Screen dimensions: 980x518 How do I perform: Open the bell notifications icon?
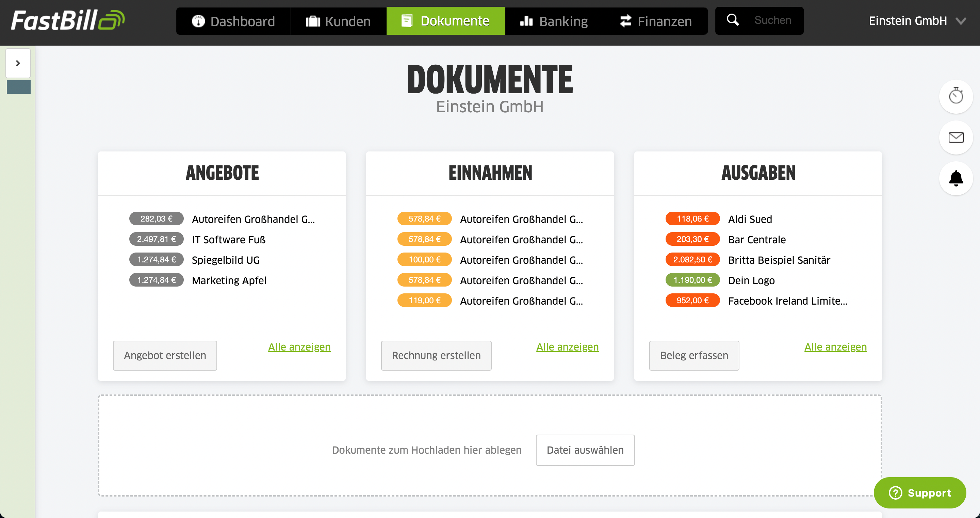tap(955, 178)
